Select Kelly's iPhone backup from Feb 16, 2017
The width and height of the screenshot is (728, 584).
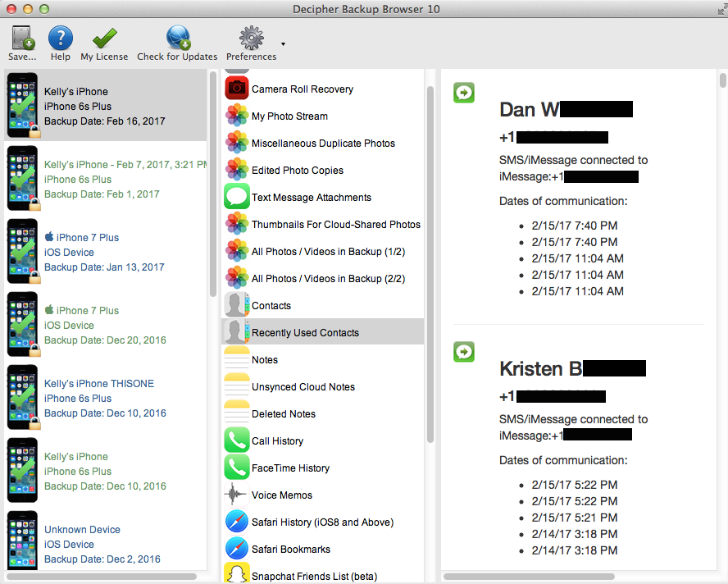point(105,105)
